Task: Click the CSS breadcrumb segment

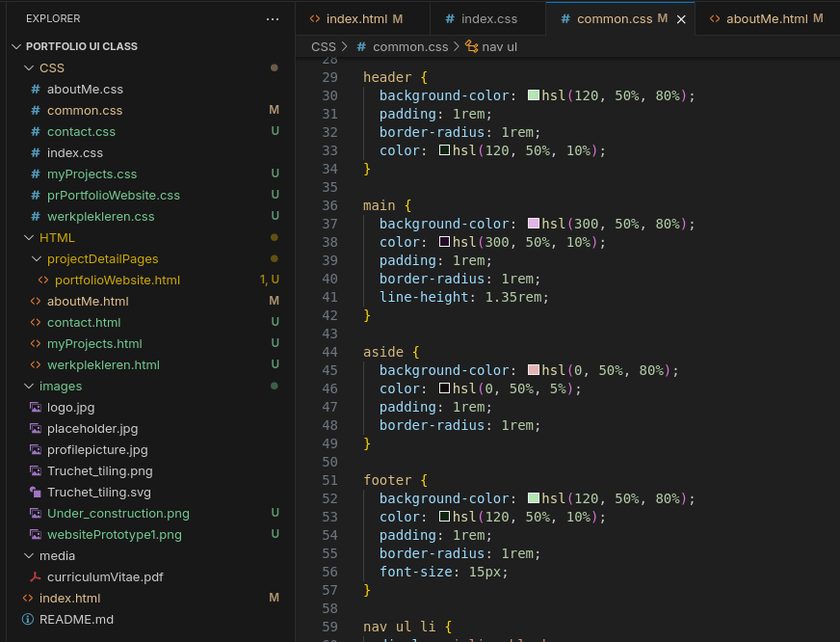Action: [x=324, y=46]
